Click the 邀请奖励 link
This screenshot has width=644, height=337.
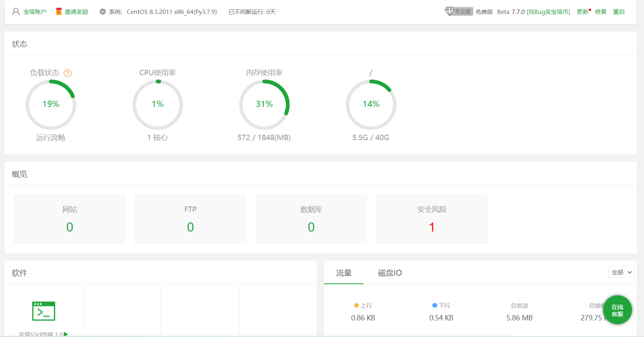76,12
